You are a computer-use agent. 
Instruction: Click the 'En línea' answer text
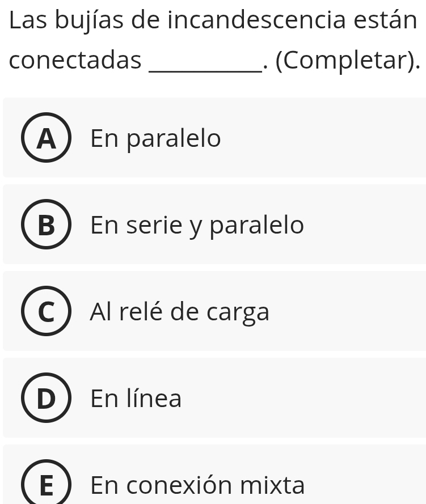tap(136, 398)
